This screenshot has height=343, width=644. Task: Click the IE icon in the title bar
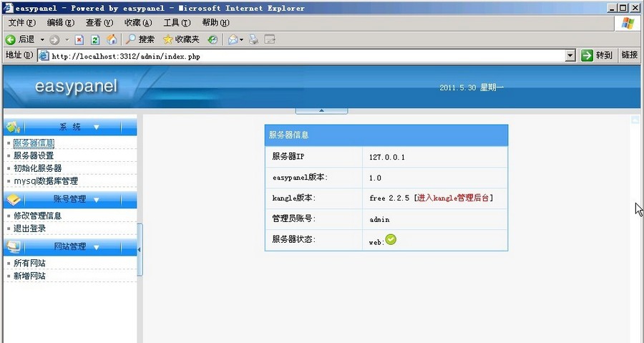(x=8, y=8)
